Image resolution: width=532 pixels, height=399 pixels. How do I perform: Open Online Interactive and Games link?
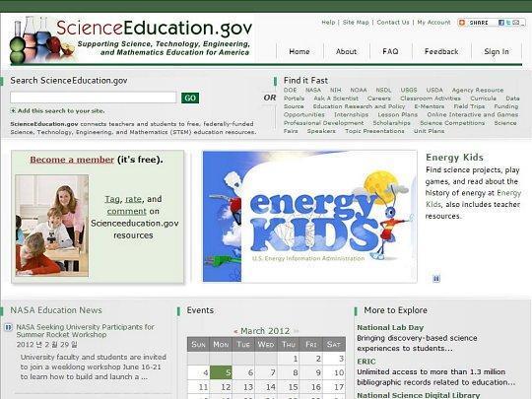click(473, 114)
